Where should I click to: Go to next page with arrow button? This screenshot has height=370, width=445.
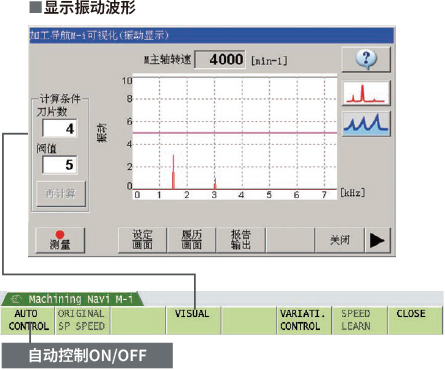(x=377, y=240)
